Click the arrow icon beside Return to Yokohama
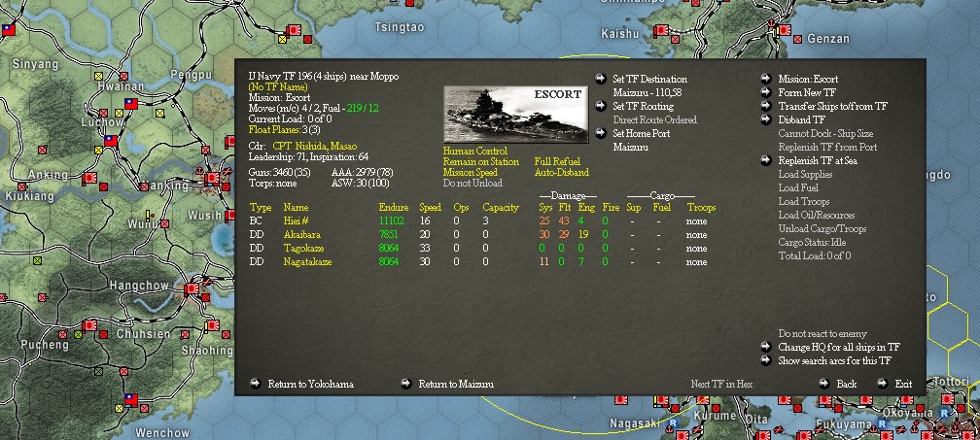Screen dimensions: 980x440 tap(255, 384)
